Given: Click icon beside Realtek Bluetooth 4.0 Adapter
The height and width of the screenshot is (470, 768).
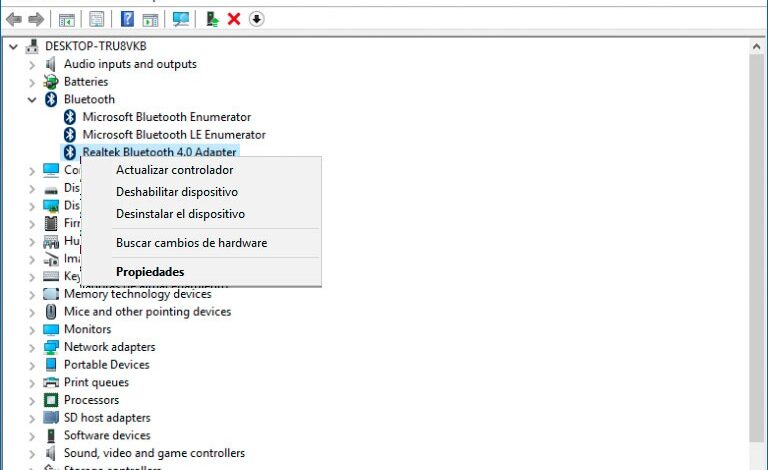Looking at the screenshot, I should click(70, 152).
